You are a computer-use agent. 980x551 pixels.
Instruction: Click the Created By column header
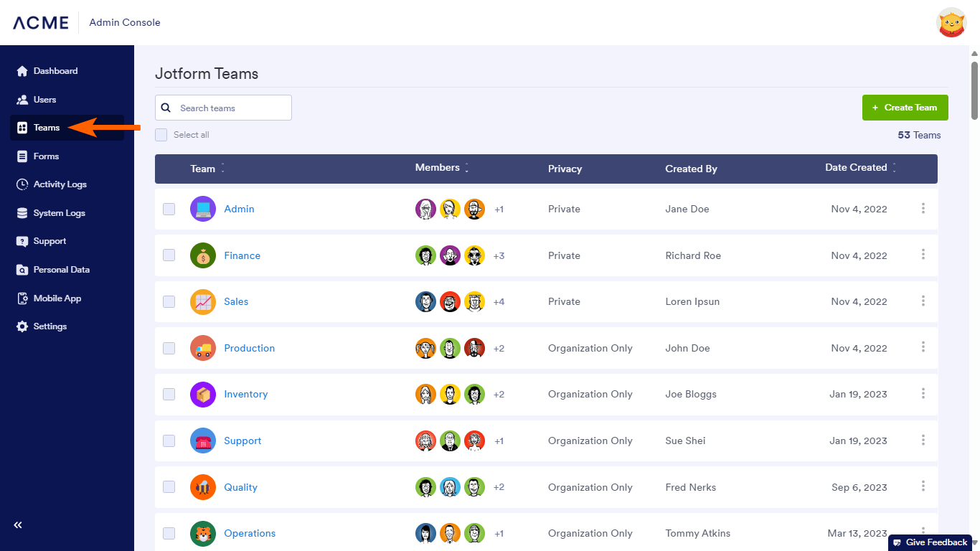click(x=691, y=169)
